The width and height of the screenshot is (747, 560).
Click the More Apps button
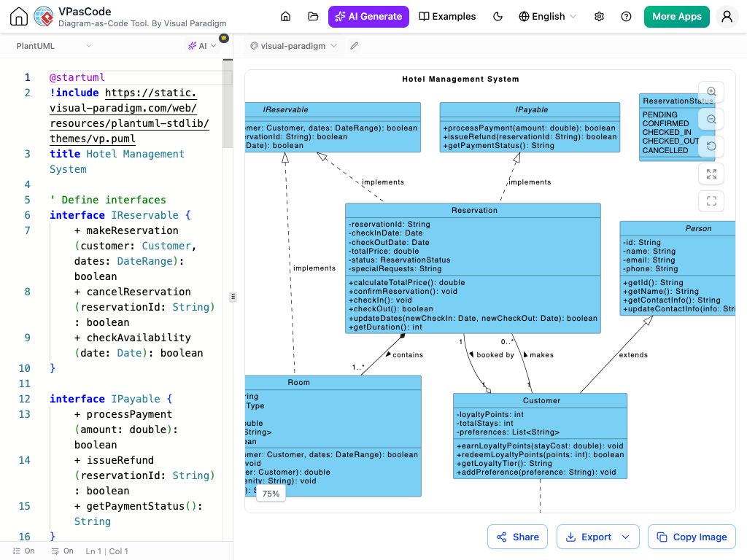pyautogui.click(x=676, y=17)
